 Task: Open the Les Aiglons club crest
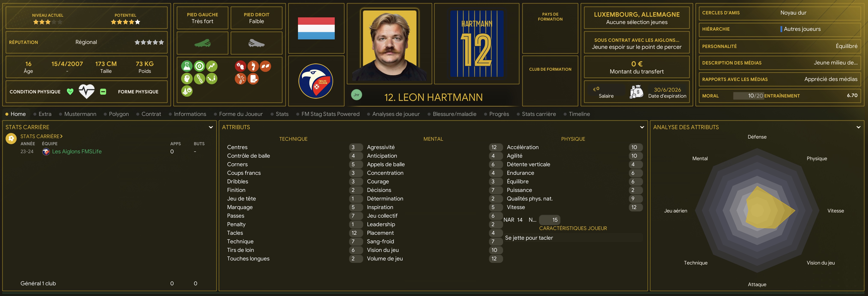pos(316,81)
